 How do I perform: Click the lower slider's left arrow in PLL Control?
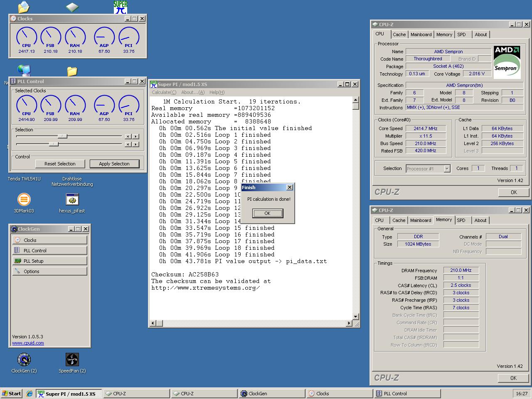pyautogui.click(x=128, y=144)
